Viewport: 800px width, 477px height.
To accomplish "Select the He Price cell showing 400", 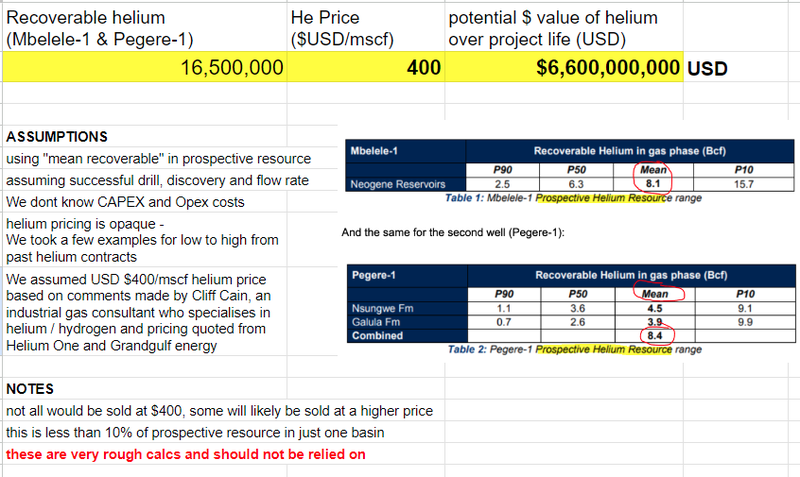I will coord(366,67).
